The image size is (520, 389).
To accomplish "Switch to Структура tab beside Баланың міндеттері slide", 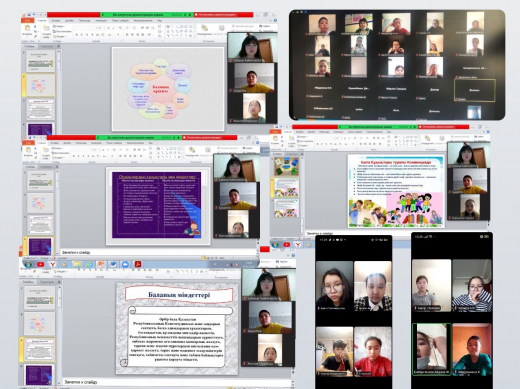I will click(x=47, y=282).
